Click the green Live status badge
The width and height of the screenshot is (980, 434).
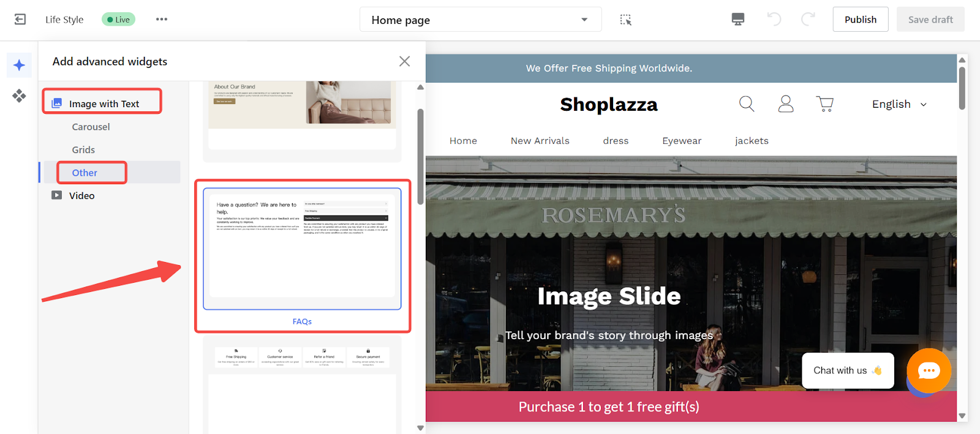click(119, 20)
